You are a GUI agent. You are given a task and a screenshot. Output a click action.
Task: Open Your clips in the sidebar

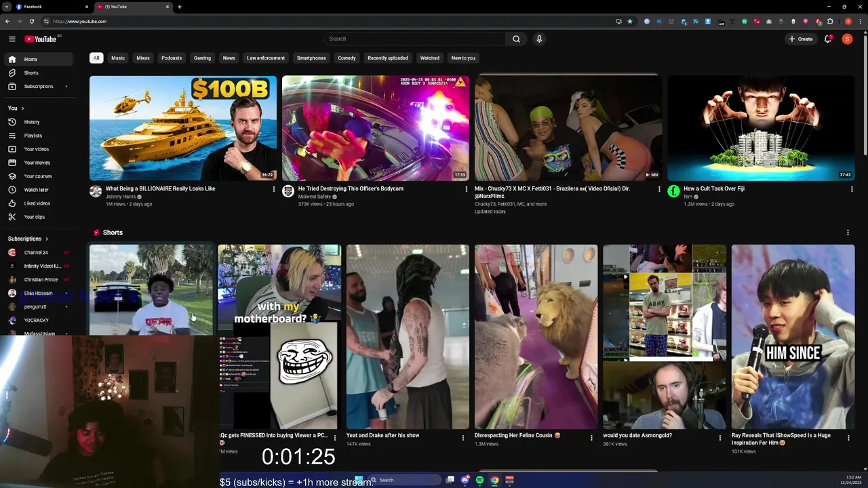click(x=39, y=217)
